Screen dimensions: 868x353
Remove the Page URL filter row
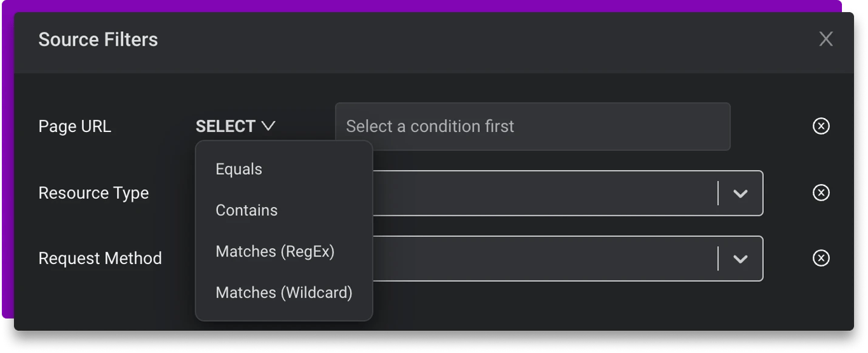point(821,126)
